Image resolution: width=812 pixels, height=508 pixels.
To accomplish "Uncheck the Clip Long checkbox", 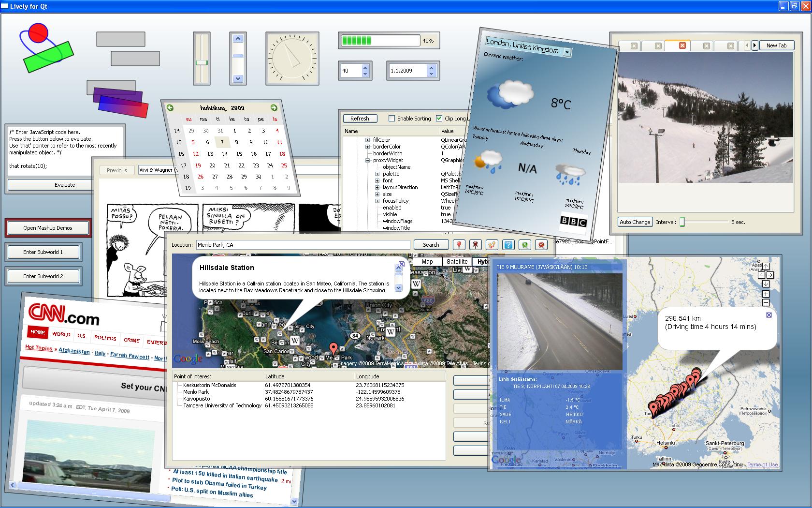I will click(439, 118).
